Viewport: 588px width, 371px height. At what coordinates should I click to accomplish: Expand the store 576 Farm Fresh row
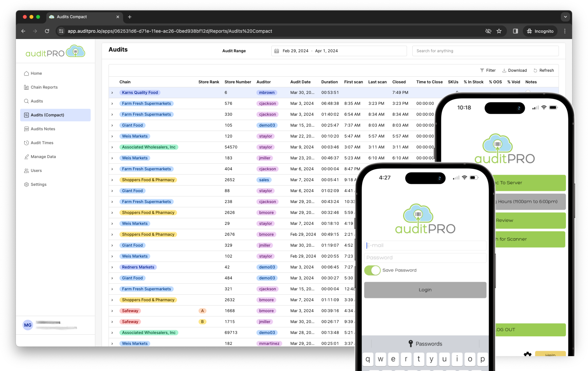(113, 103)
